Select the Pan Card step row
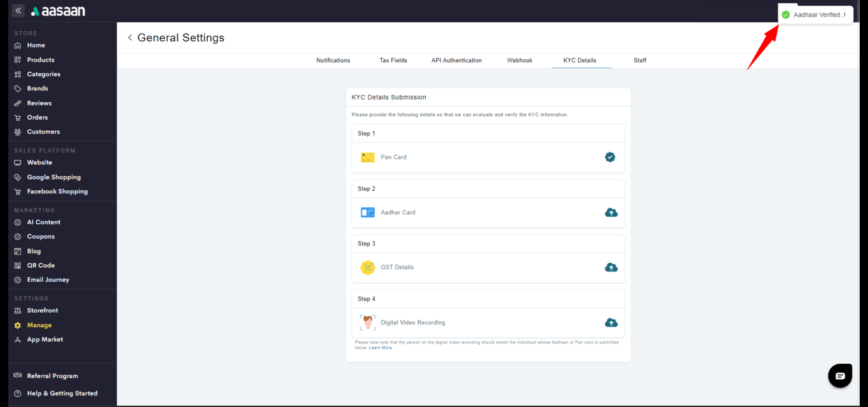 [x=487, y=157]
